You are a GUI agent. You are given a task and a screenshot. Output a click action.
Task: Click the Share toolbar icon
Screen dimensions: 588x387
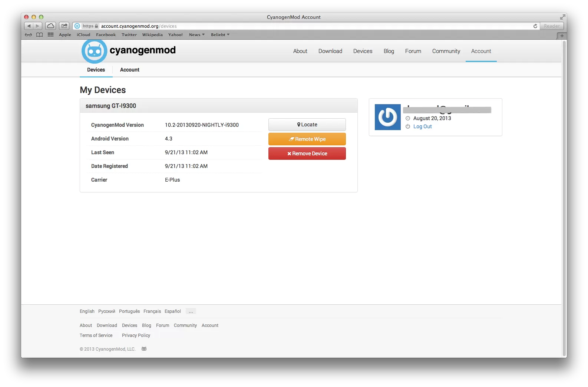point(64,26)
